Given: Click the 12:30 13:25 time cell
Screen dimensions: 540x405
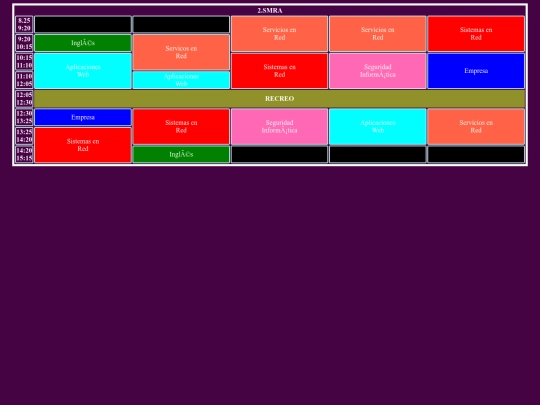Looking at the screenshot, I should [24, 117].
